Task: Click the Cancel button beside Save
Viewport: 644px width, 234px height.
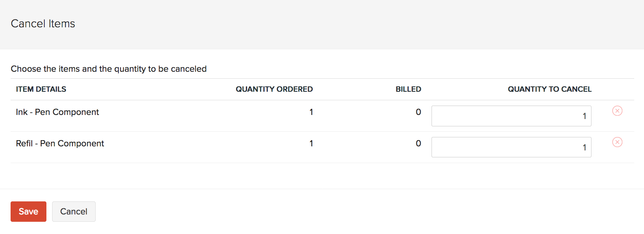Action: 74,212
